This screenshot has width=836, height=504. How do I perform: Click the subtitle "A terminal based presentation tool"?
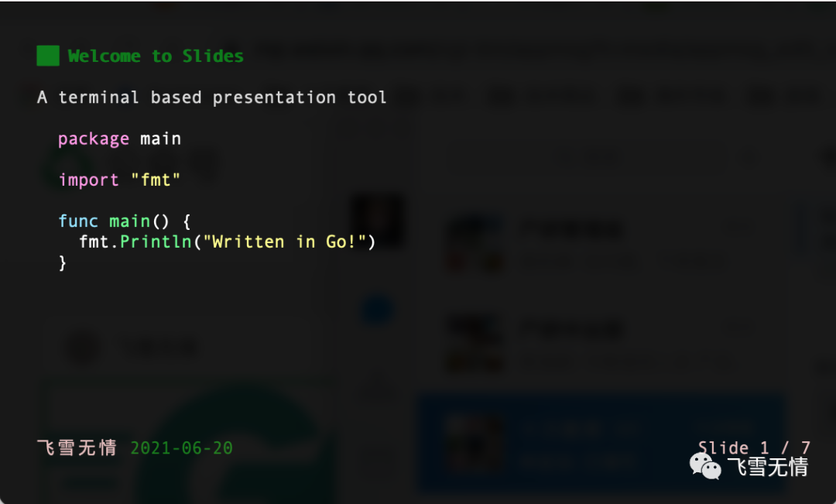211,98
